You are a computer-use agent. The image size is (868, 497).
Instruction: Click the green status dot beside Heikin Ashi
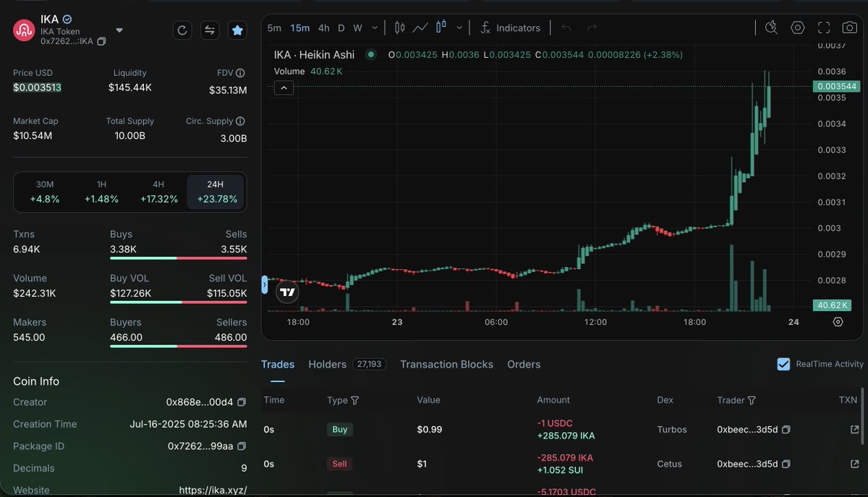(x=371, y=54)
